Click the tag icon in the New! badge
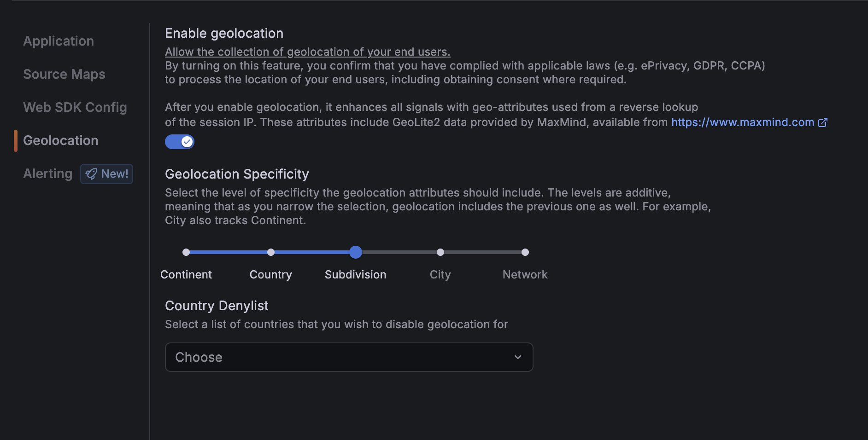868x440 pixels. click(91, 174)
